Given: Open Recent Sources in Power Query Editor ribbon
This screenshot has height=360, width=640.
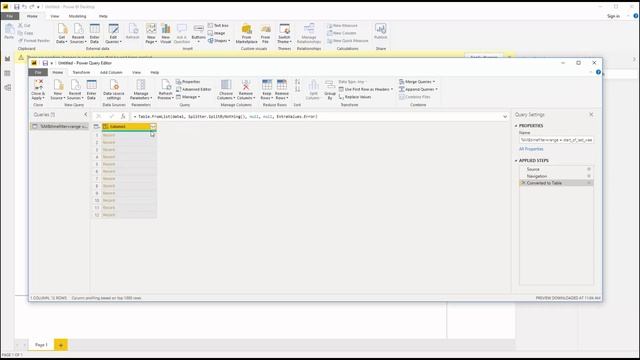Looking at the screenshot, I should click(x=75, y=89).
